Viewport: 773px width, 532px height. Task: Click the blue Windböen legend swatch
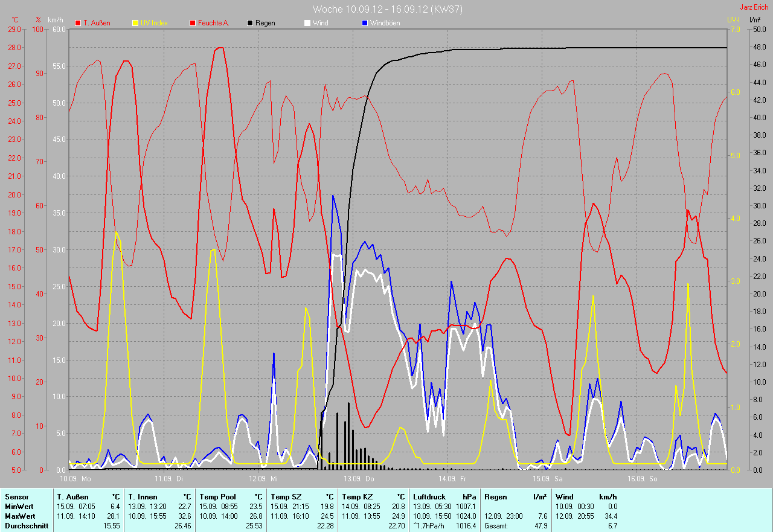pyautogui.click(x=364, y=23)
